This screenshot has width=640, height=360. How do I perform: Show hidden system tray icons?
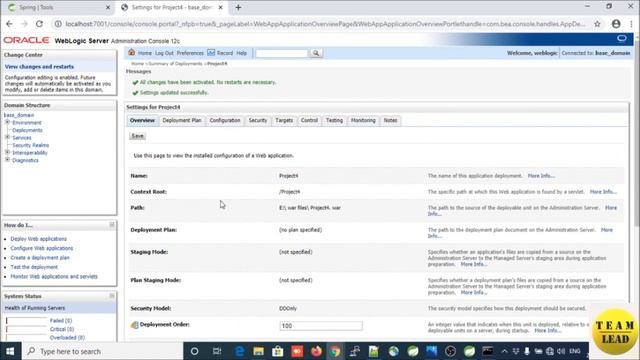coord(504,351)
